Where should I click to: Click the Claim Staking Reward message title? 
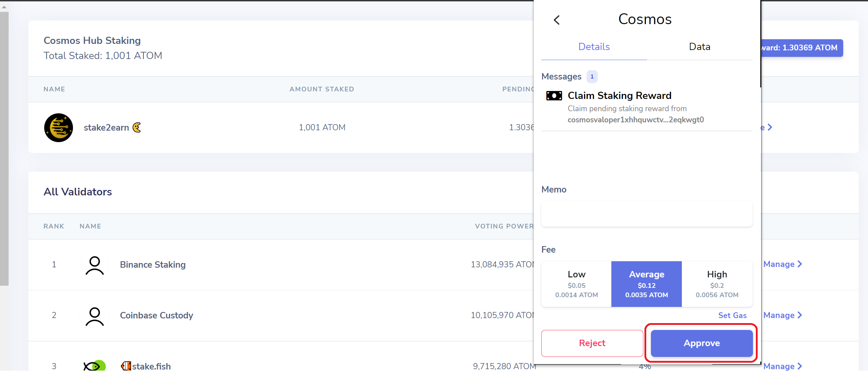click(x=619, y=96)
